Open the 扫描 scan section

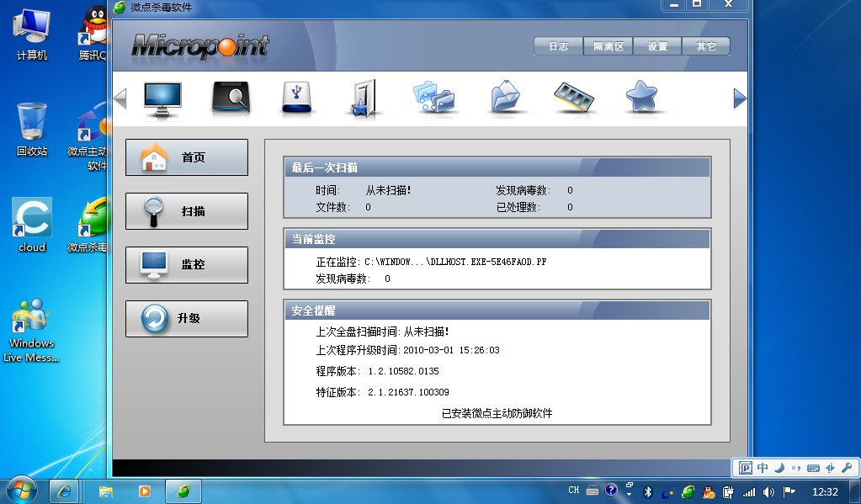187,211
